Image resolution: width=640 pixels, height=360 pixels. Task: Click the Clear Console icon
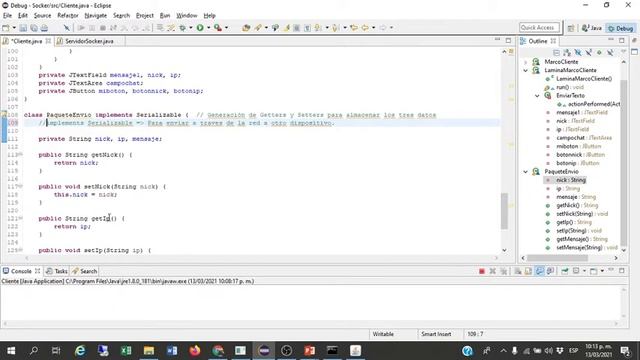pos(518,271)
